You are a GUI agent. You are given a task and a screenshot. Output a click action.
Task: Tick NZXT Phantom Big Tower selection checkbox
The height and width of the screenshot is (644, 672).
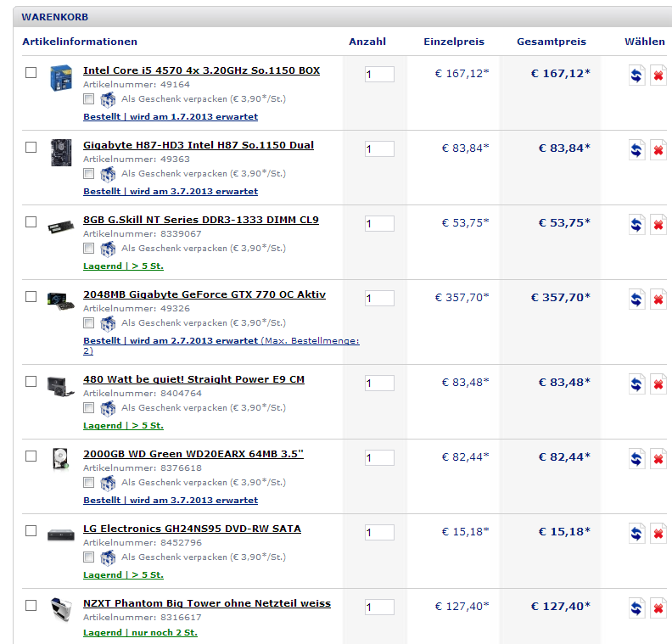tap(31, 605)
